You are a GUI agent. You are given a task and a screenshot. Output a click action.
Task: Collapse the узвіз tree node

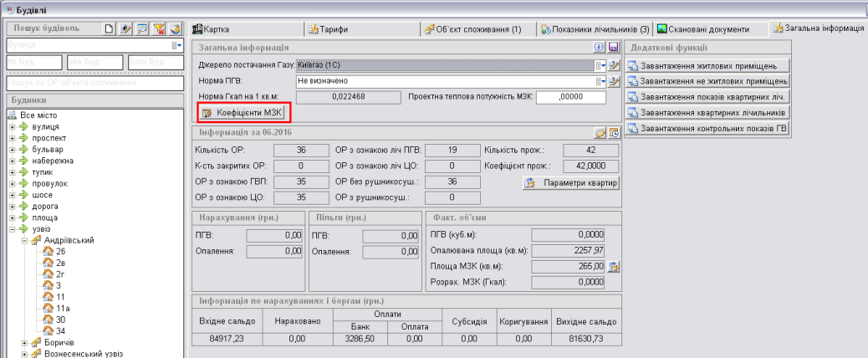coord(12,228)
